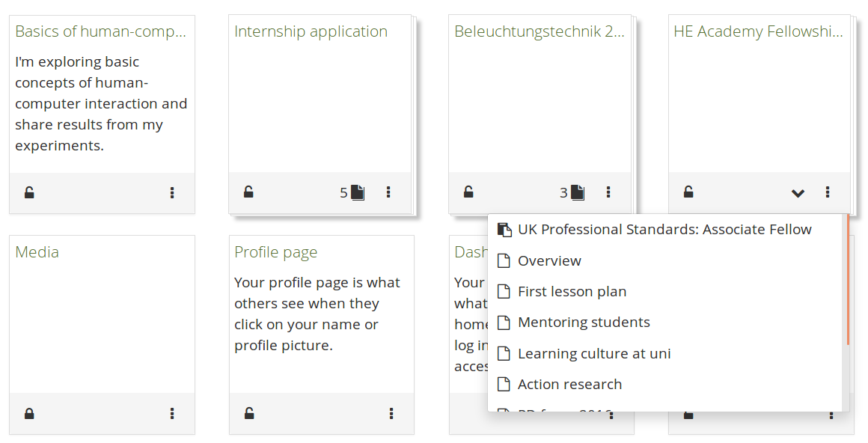The height and width of the screenshot is (443, 868).
Task: Choose First lesson plan in dropdown
Action: [x=572, y=292]
